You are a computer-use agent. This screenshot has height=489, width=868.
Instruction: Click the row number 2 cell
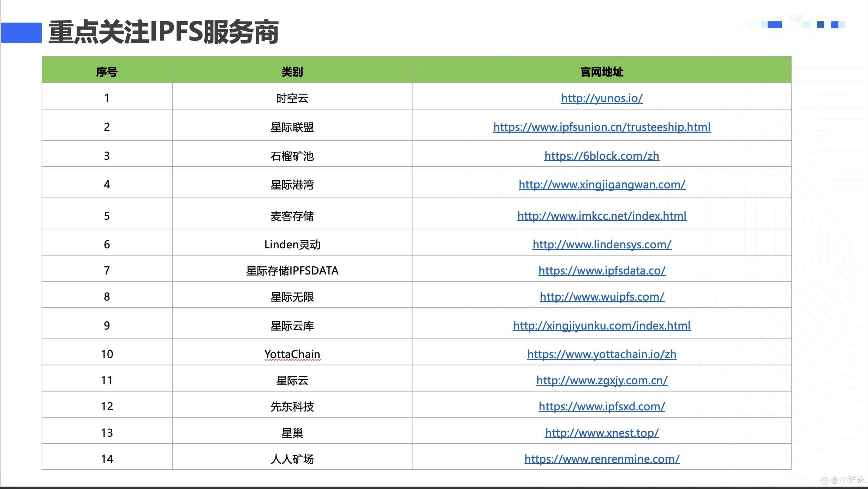coord(107,125)
